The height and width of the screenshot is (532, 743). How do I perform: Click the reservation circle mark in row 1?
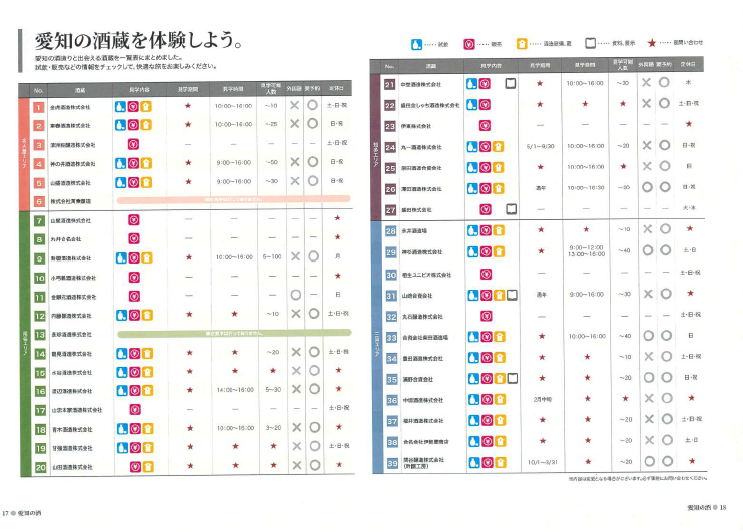coord(312,105)
